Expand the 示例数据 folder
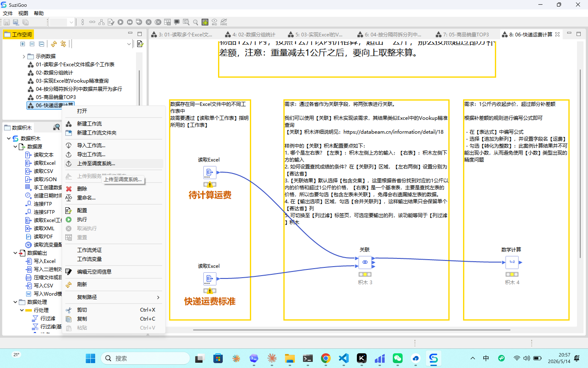The width and height of the screenshot is (588, 368). (23, 56)
